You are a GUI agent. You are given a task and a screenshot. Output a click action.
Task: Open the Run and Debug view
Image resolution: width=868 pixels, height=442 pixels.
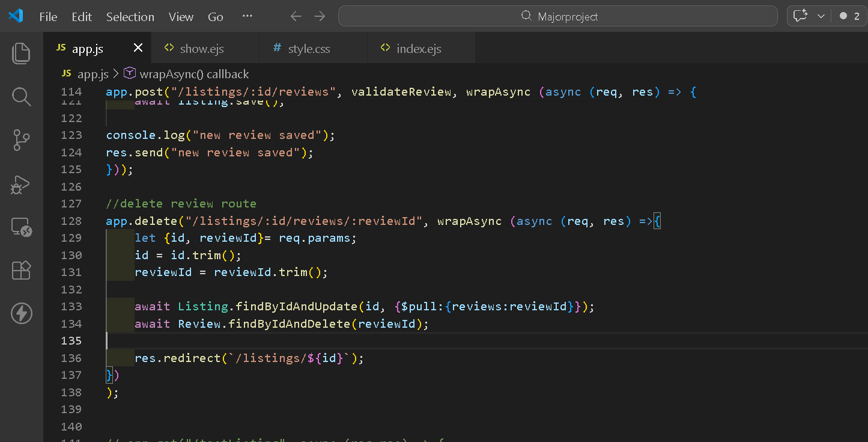pos(21,184)
